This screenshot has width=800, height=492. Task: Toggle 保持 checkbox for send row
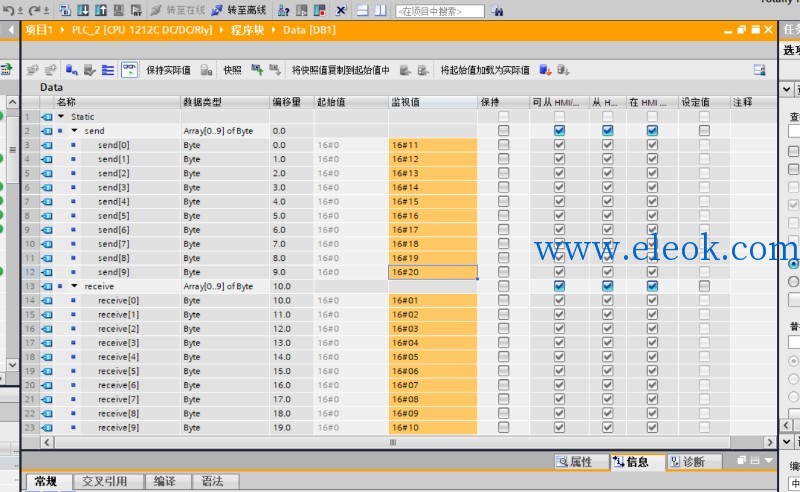(x=504, y=131)
